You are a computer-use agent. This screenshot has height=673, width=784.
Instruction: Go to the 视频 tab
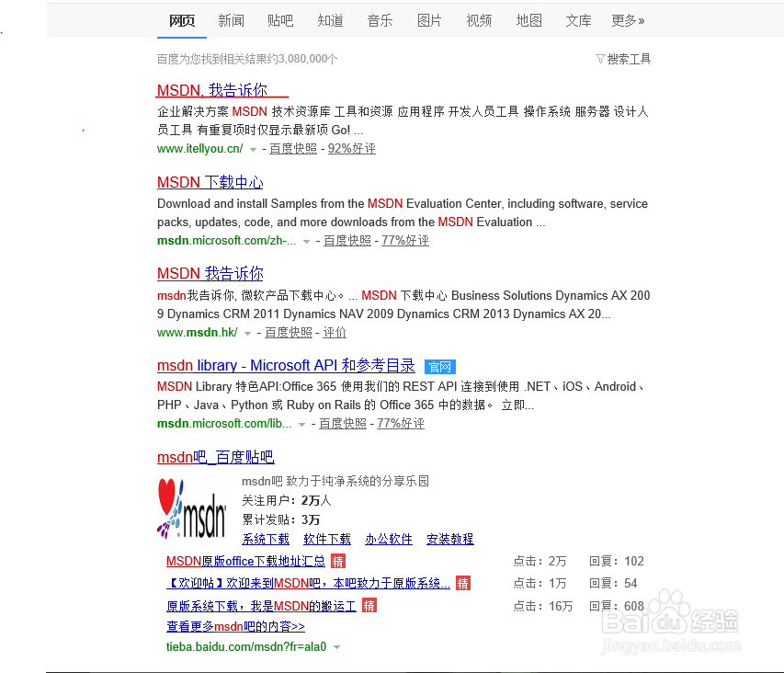pos(479,20)
